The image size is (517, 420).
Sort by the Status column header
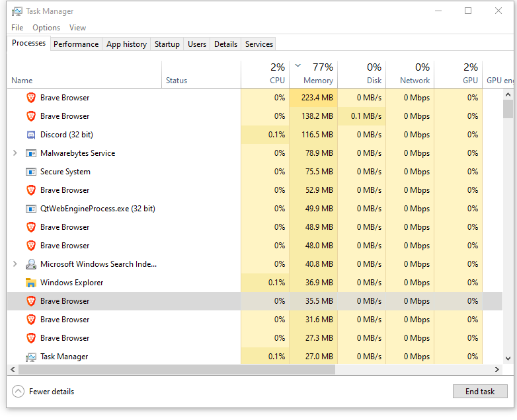(x=201, y=75)
